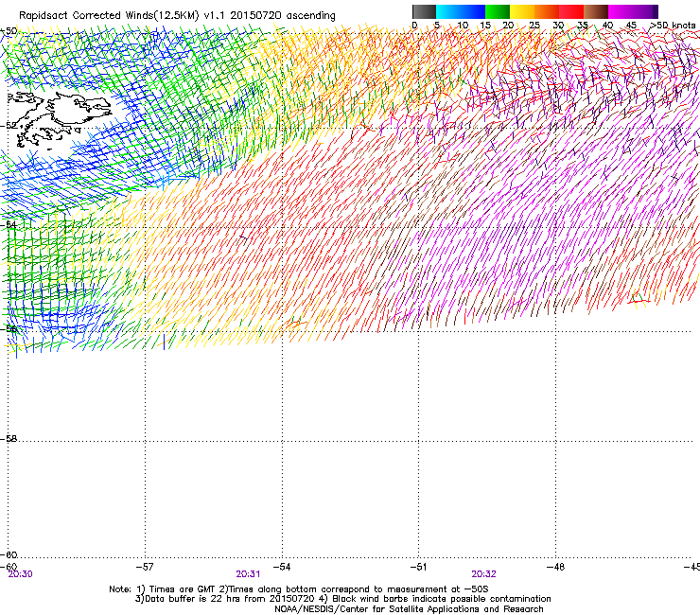
Task: Click the time stamp '20:32'
Action: pos(484,574)
